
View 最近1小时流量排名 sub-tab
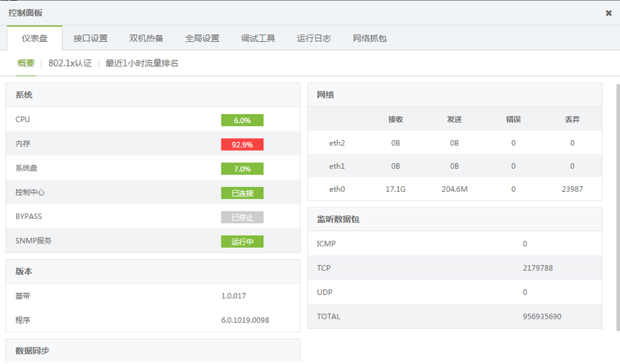click(x=142, y=63)
